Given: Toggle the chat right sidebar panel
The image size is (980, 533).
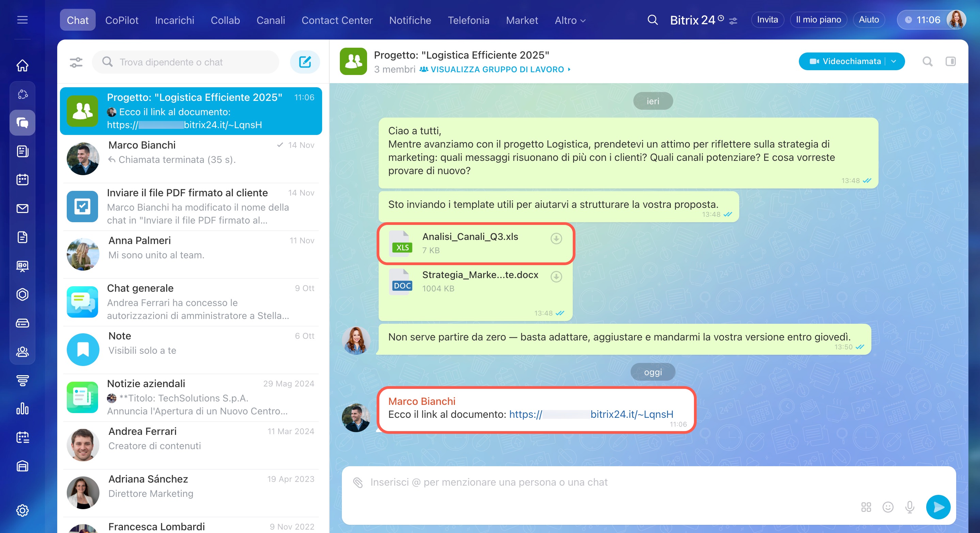Looking at the screenshot, I should (950, 61).
